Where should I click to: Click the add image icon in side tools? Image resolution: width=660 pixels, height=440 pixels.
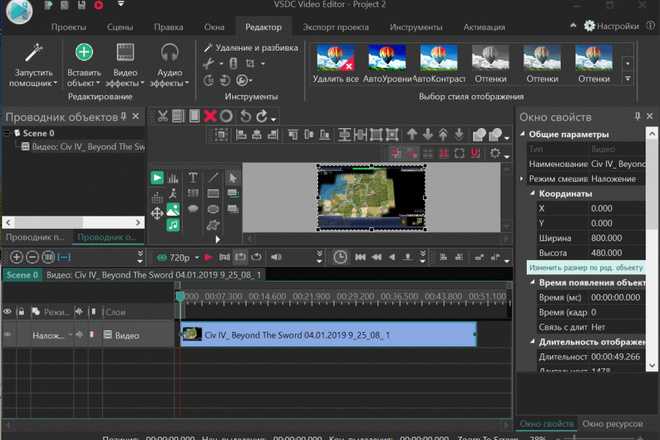pyautogui.click(x=173, y=209)
